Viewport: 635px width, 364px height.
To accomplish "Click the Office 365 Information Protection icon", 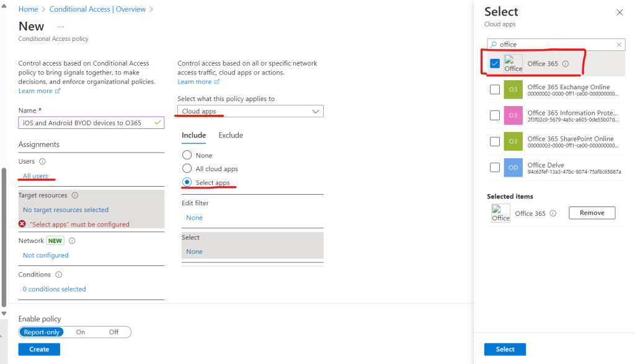I will coord(513,116).
